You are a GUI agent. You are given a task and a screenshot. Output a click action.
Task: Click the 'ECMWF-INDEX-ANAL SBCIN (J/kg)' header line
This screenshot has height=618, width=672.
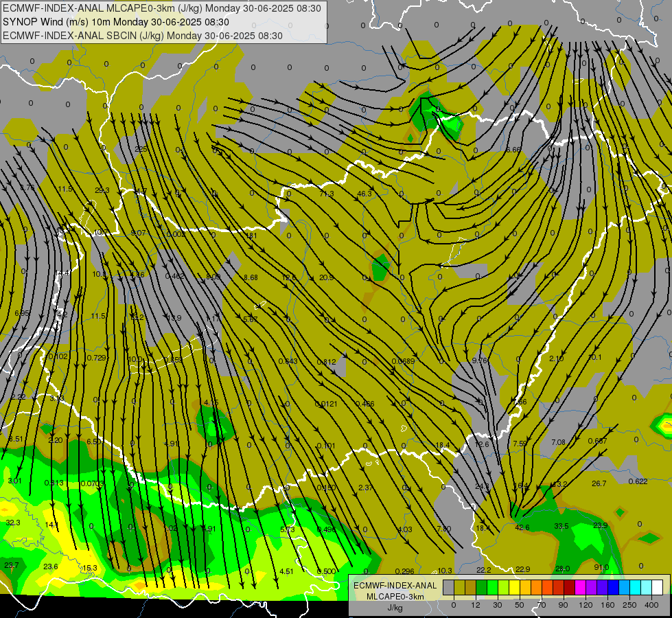pyautogui.click(x=143, y=36)
